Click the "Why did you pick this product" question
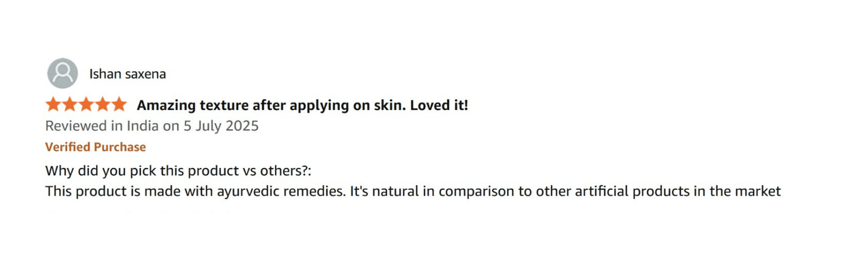Viewport: 868px width, 265px height. click(x=178, y=171)
